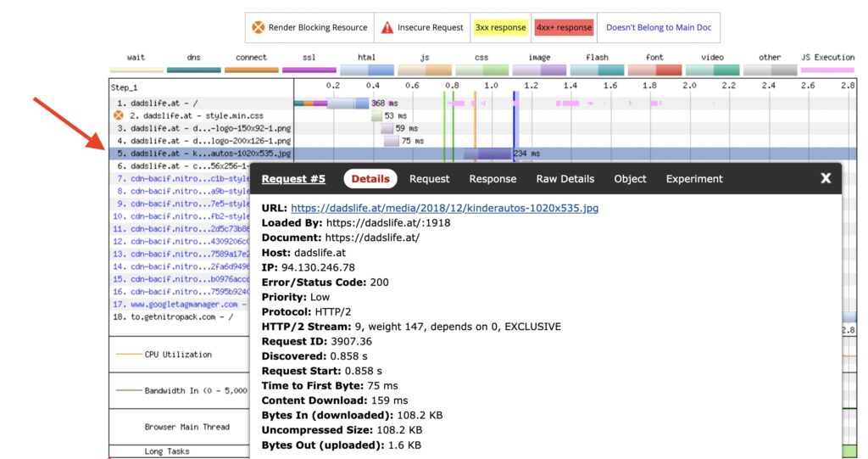Click the pink JS Execution legend bar
The height and width of the screenshot is (459, 868).
pos(827,70)
